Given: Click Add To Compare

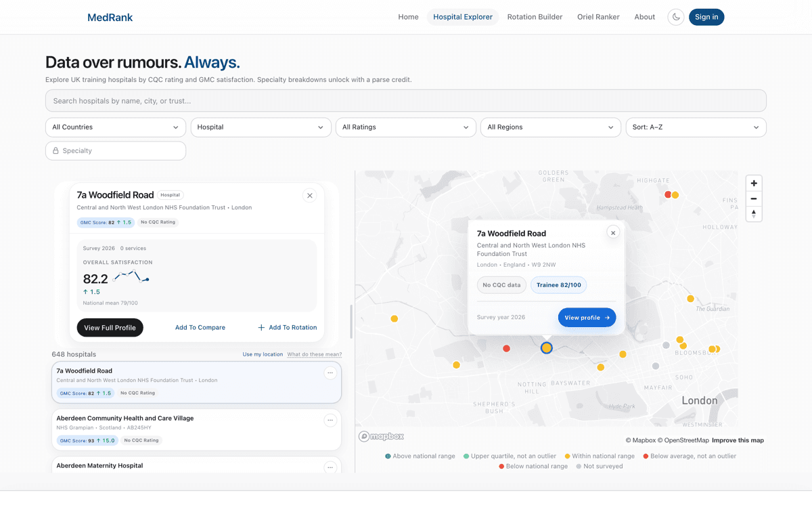Looking at the screenshot, I should [200, 328].
